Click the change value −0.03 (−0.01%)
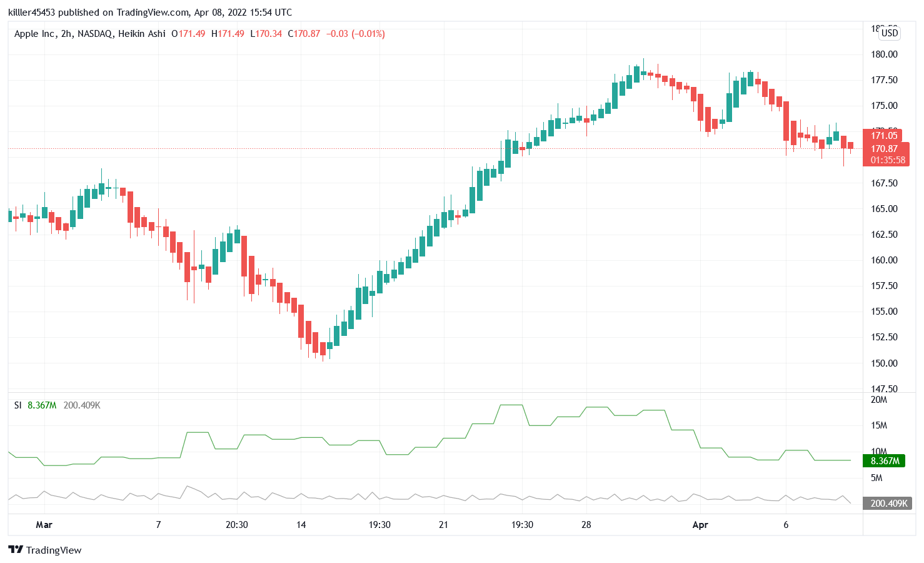The image size is (924, 563). pyautogui.click(x=355, y=34)
